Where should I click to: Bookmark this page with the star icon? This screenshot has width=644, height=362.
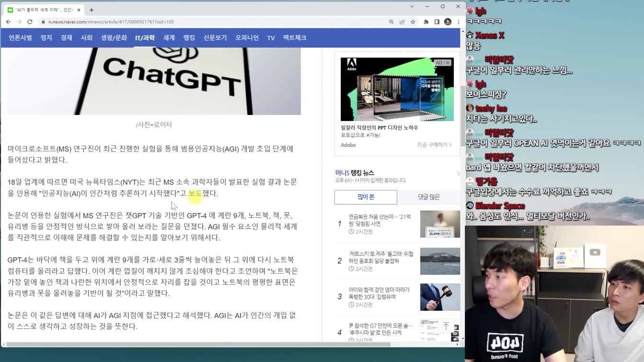(413, 22)
